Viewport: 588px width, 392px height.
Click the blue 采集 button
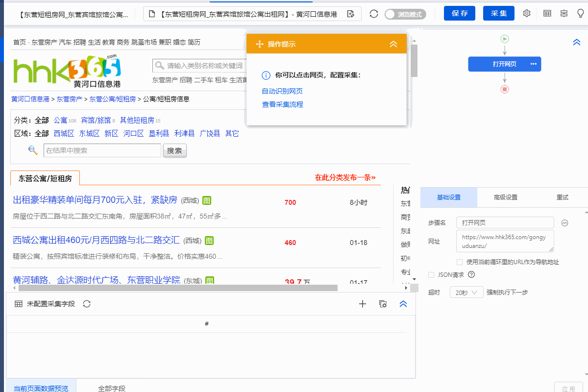point(498,14)
